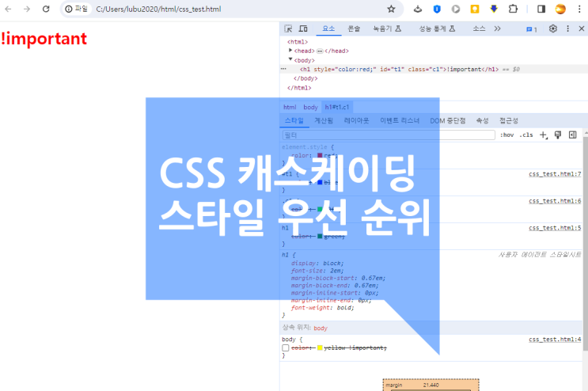Switch to the 속성 tab
Image resolution: width=588 pixels, height=391 pixels.
482,121
